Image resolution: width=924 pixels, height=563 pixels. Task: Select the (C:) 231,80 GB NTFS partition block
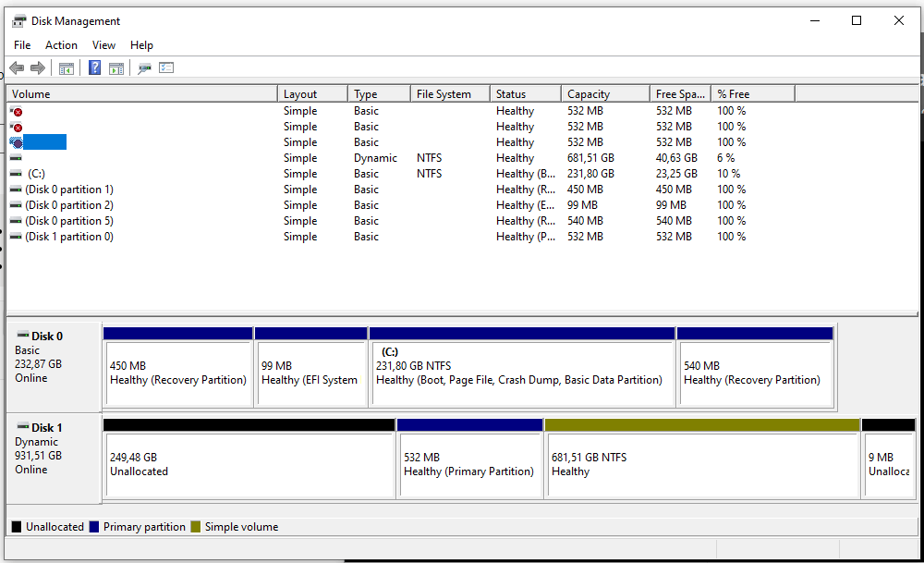pyautogui.click(x=522, y=367)
